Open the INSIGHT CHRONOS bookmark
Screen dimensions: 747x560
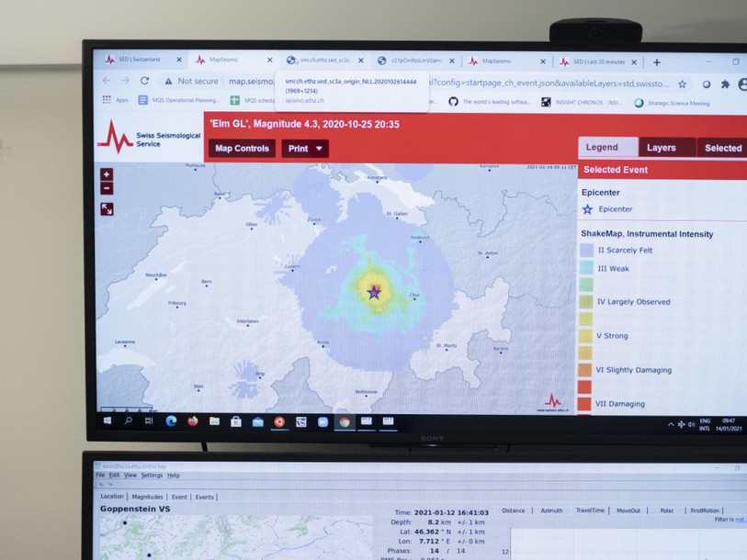click(582, 103)
